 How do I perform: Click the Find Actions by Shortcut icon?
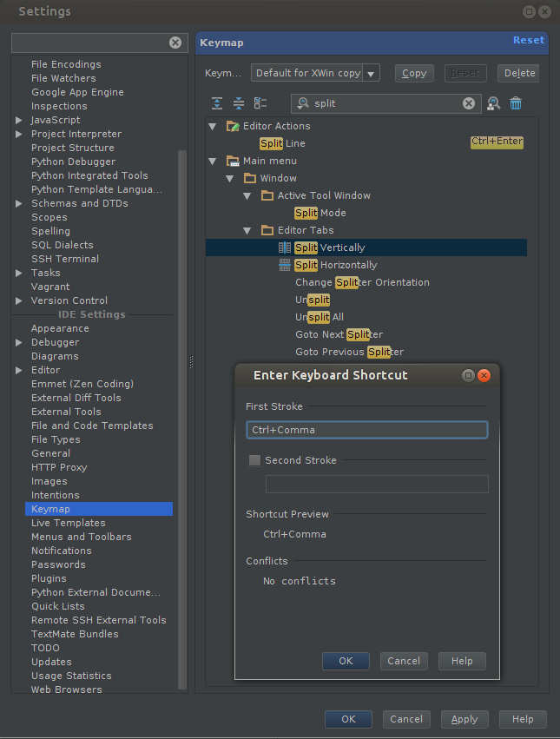493,103
